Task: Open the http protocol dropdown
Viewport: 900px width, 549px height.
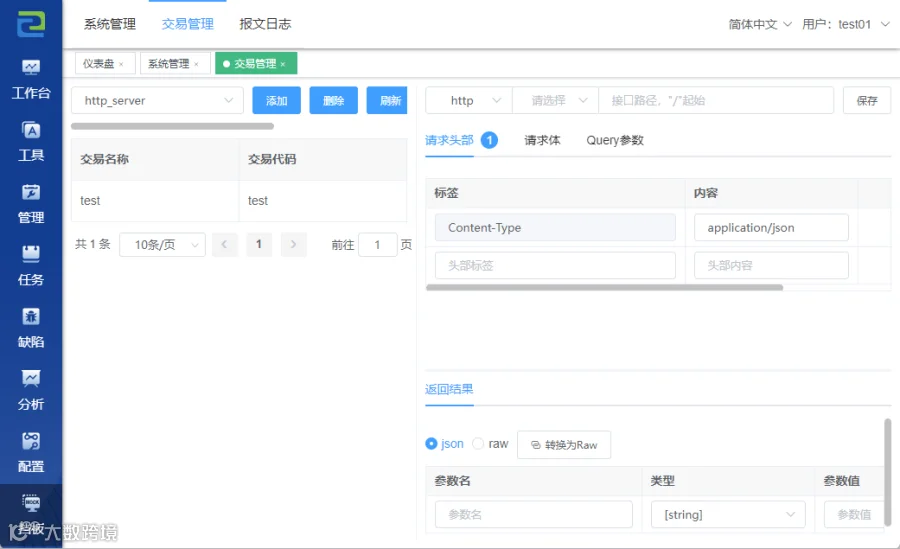Action: click(469, 100)
